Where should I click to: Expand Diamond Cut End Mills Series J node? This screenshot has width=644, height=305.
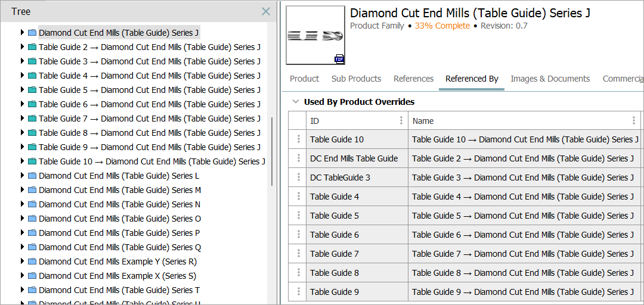pyautogui.click(x=23, y=33)
